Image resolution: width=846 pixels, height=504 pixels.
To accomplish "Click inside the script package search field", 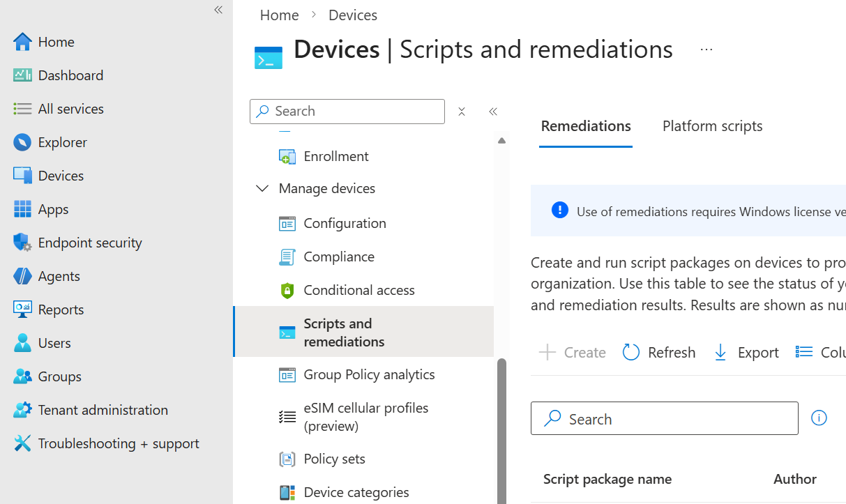I will [x=663, y=418].
